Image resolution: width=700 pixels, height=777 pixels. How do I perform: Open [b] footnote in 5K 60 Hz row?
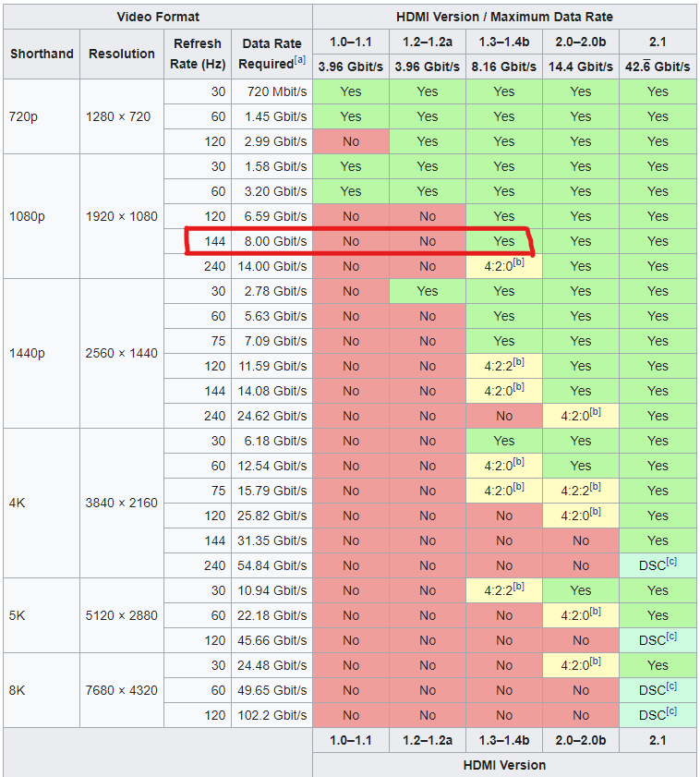pos(595,611)
